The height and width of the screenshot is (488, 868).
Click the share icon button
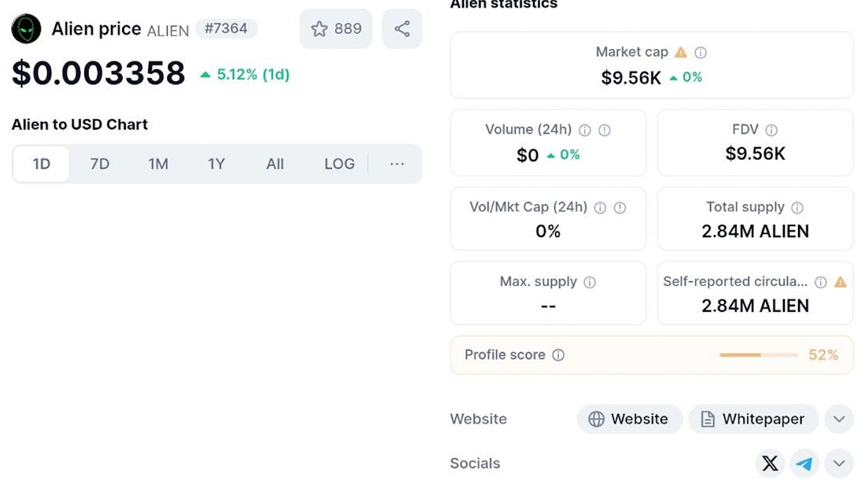click(402, 29)
